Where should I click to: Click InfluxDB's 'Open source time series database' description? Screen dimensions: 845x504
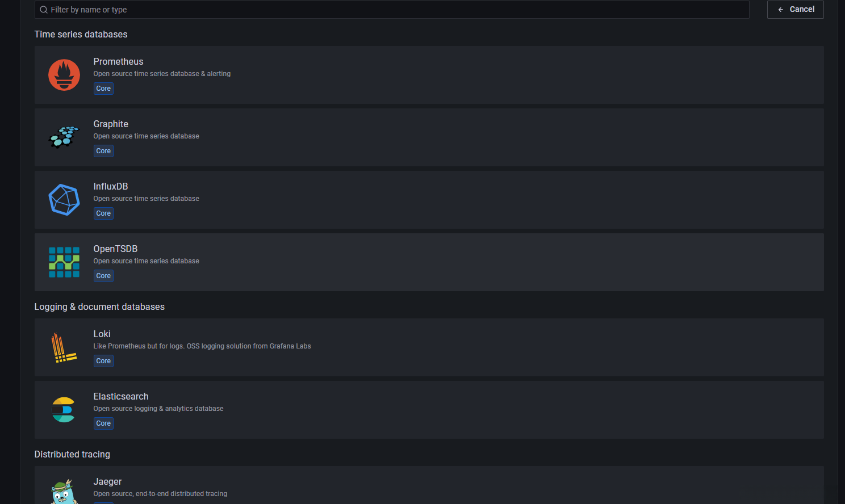147,199
